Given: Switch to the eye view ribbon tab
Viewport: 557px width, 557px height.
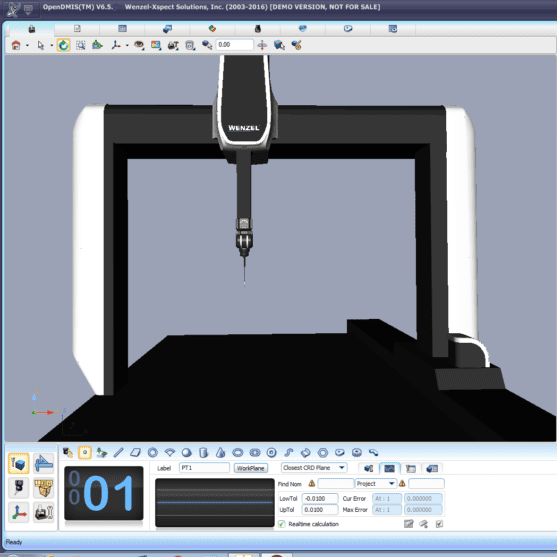Looking at the screenshot, I should pos(348,29).
